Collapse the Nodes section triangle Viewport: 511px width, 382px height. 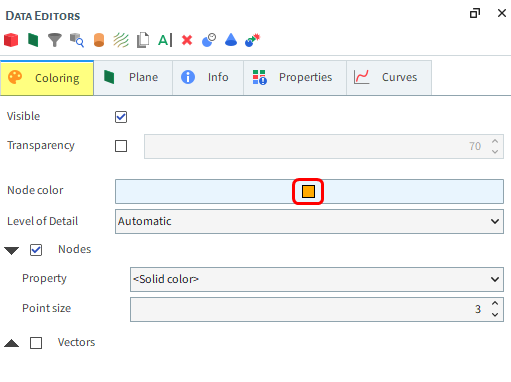coord(12,251)
